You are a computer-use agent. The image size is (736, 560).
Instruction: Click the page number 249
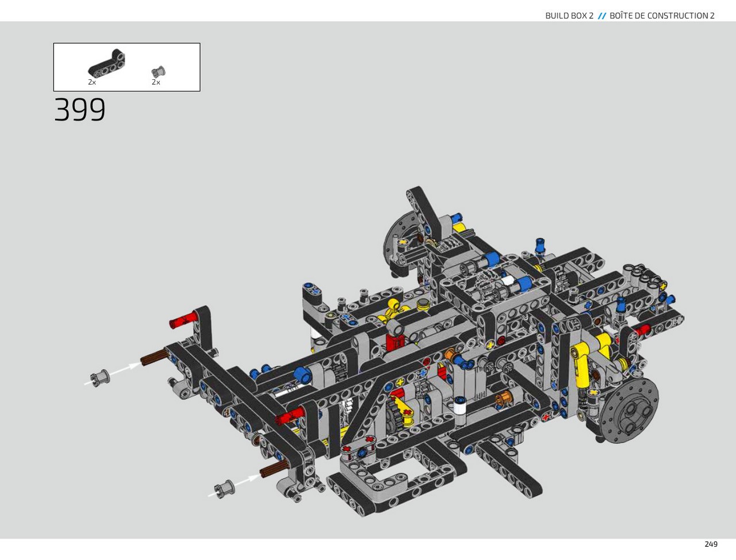711,544
